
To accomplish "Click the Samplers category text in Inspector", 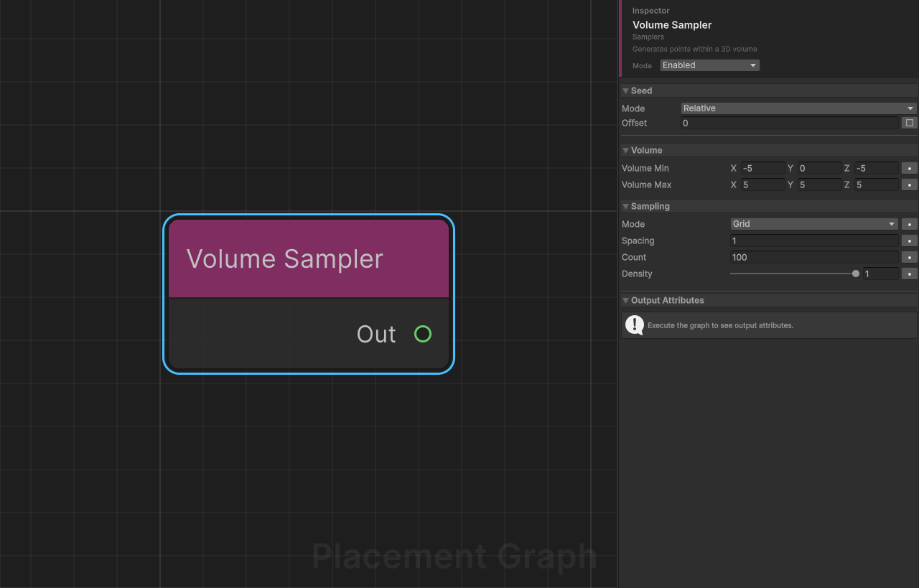I will [648, 37].
